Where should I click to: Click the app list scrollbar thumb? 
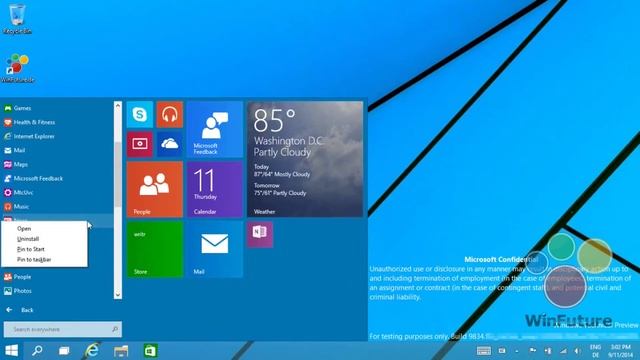coord(118,174)
